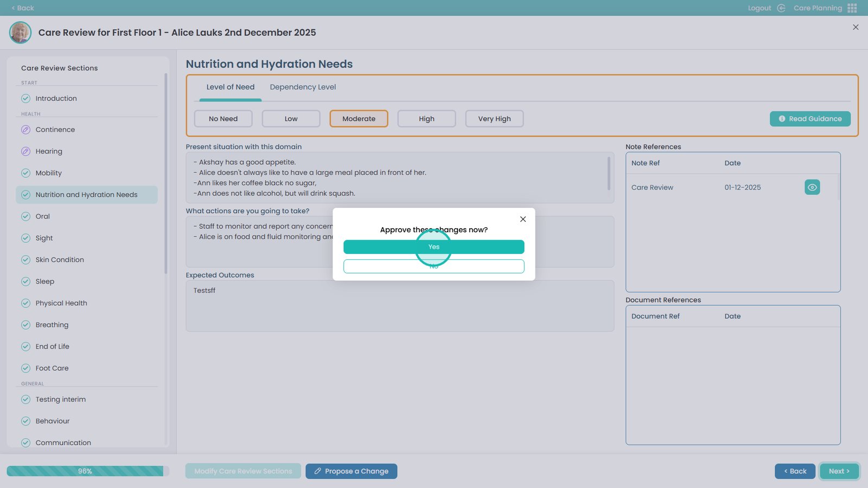
Task: Go to the Next review section
Action: [839, 471]
